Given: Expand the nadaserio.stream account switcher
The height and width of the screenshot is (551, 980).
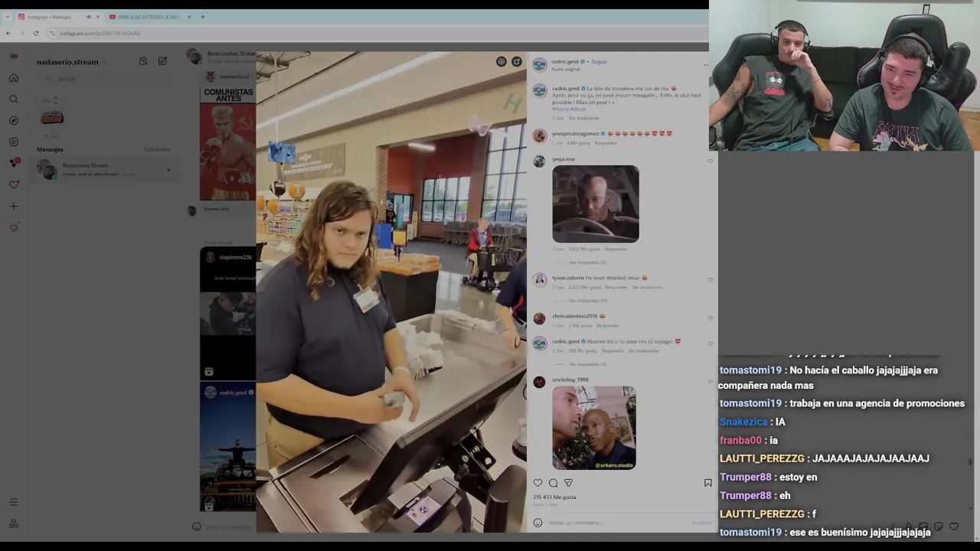Looking at the screenshot, I should click(72, 62).
